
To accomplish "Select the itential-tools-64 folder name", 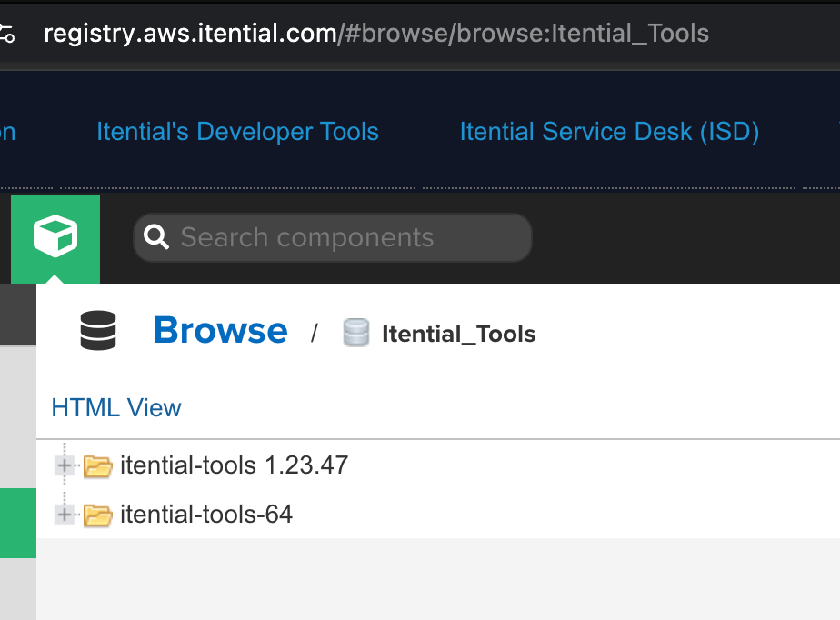I will [206, 515].
